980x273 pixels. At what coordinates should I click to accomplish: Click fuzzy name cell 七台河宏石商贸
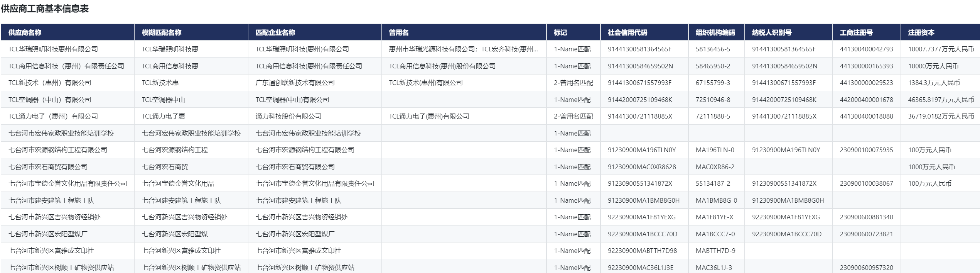point(165,167)
